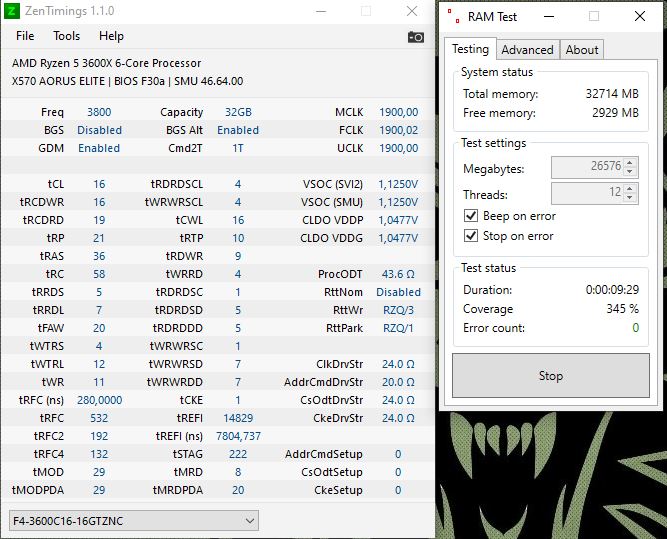
Task: Click the Free memory value 2929 MB
Action: (616, 113)
